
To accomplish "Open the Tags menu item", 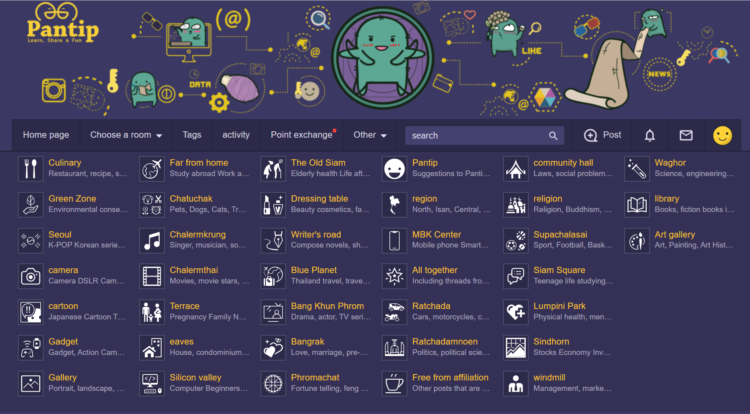I will tap(192, 135).
